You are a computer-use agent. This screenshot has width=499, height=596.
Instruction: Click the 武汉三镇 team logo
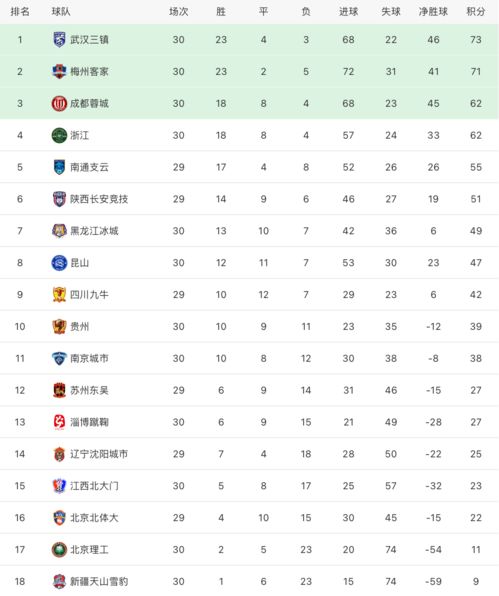[x=59, y=40]
